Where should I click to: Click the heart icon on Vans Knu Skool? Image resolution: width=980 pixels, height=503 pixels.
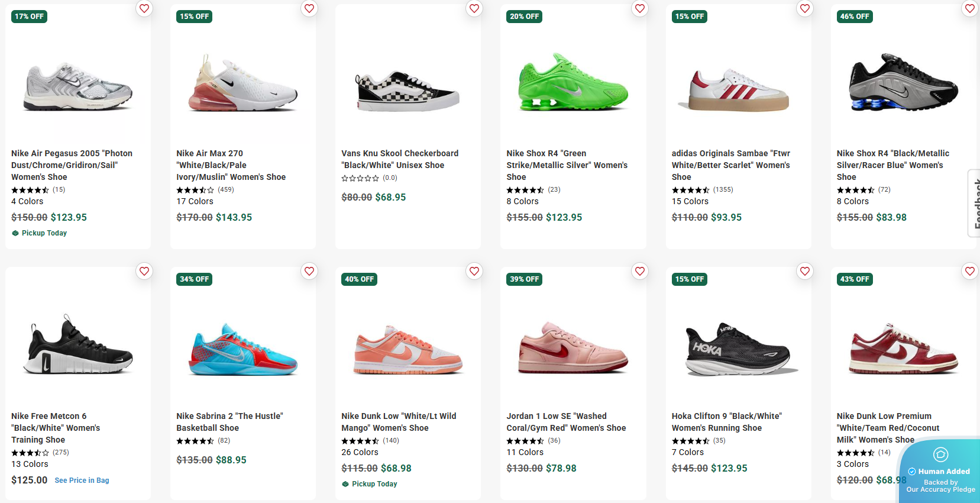tap(474, 8)
